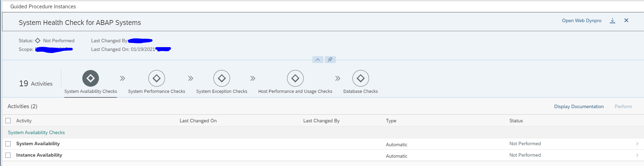Select the System Exception Checks tab label
Image resolution: width=644 pixels, height=166 pixels.
pyautogui.click(x=222, y=91)
